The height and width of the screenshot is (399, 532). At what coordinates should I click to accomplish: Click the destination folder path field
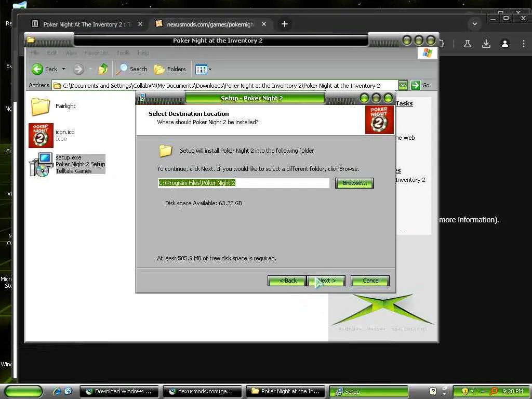pos(243,183)
